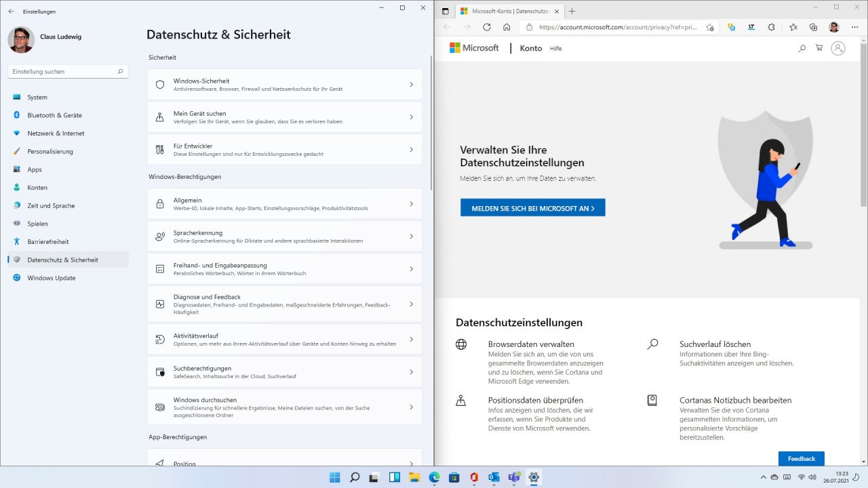868x488 pixels.
Task: Select System in settings sidebar
Action: [68, 97]
